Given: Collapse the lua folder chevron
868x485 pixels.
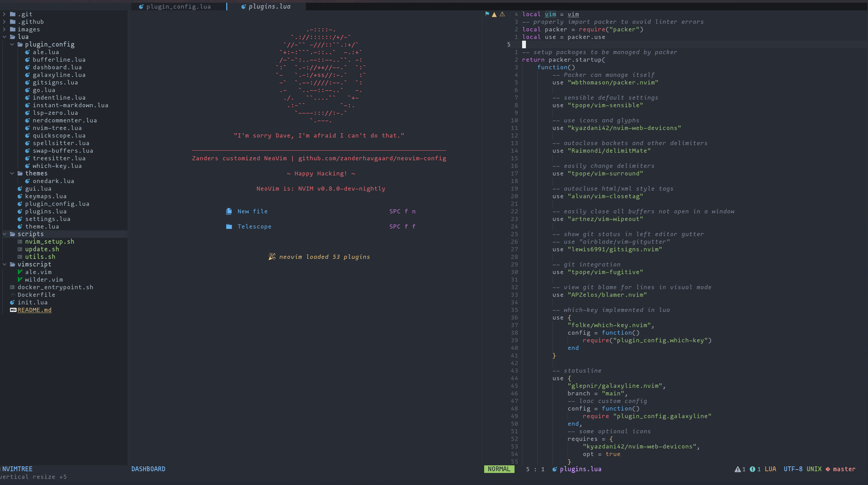Looking at the screenshot, I should pyautogui.click(x=4, y=37).
